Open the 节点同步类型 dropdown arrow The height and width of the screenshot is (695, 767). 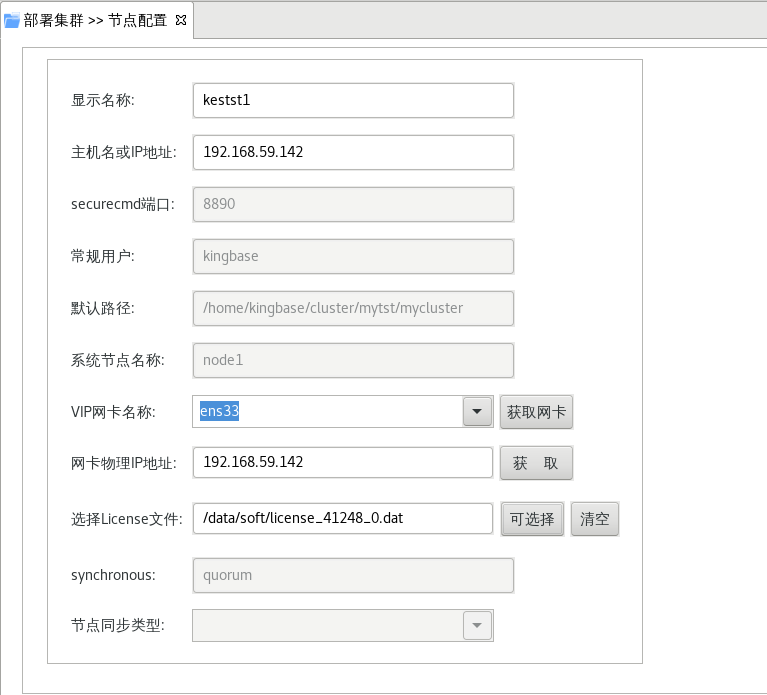click(477, 626)
